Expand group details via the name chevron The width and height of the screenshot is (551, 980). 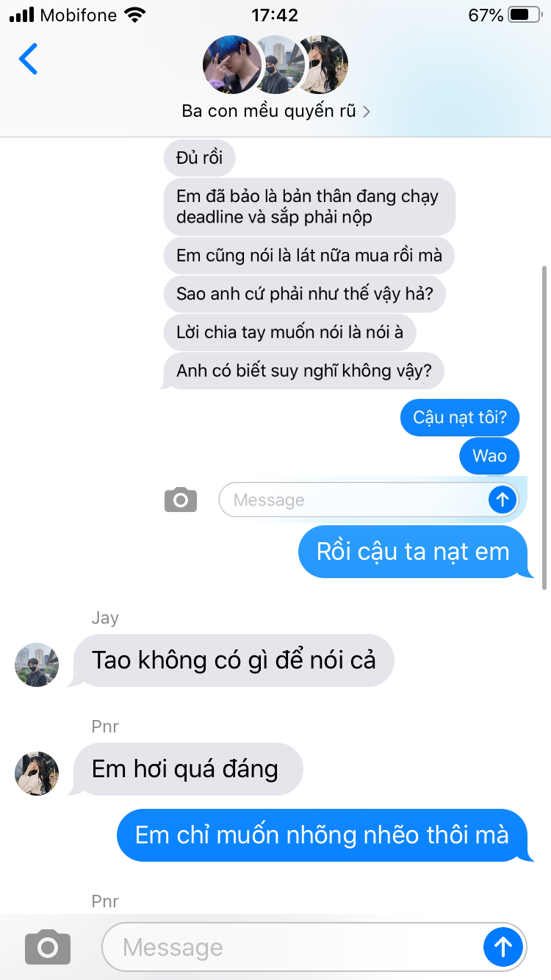pos(367,112)
